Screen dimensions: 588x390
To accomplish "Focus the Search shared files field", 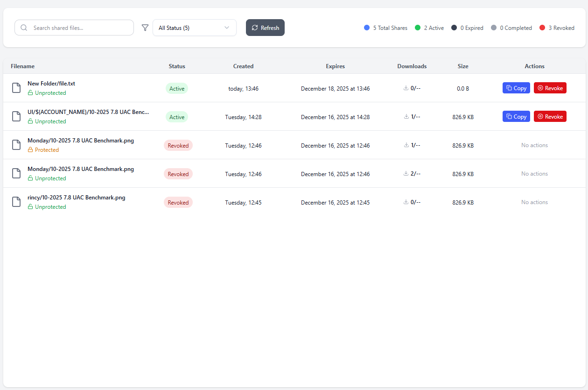I will point(79,28).
